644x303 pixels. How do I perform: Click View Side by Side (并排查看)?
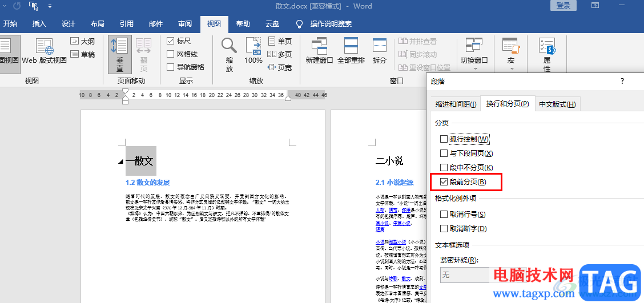(418, 42)
